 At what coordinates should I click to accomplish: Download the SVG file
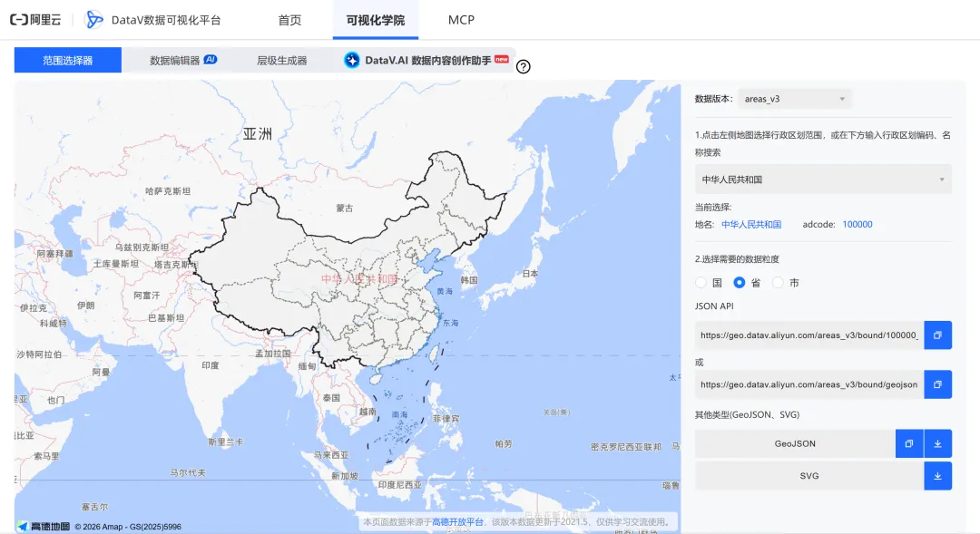938,476
